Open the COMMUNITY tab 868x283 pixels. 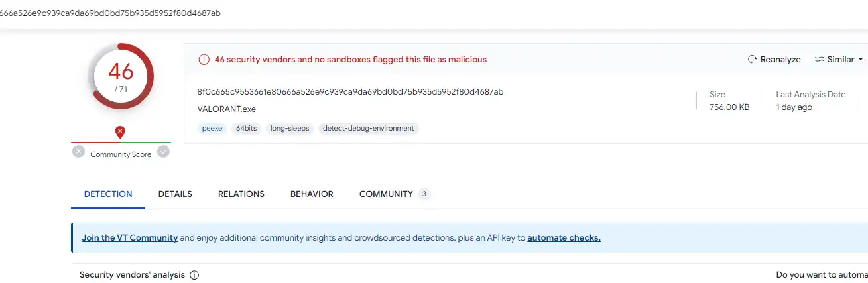pyautogui.click(x=386, y=194)
